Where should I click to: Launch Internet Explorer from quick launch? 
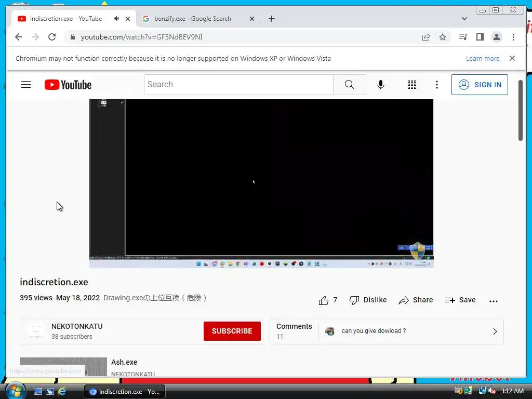click(x=62, y=392)
